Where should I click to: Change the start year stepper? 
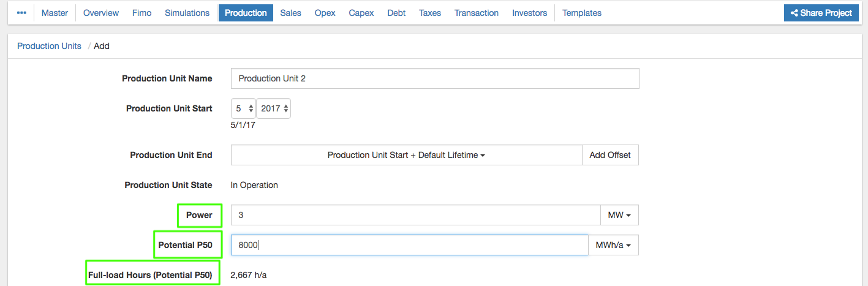(x=273, y=108)
